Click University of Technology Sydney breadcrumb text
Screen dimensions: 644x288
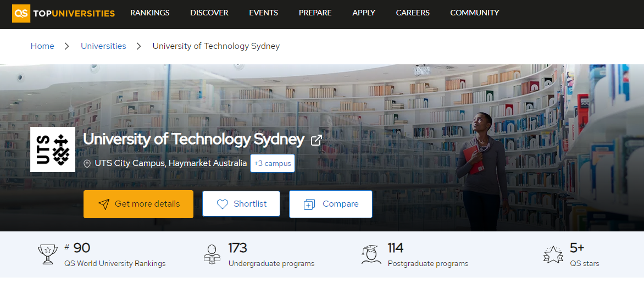[x=216, y=46]
